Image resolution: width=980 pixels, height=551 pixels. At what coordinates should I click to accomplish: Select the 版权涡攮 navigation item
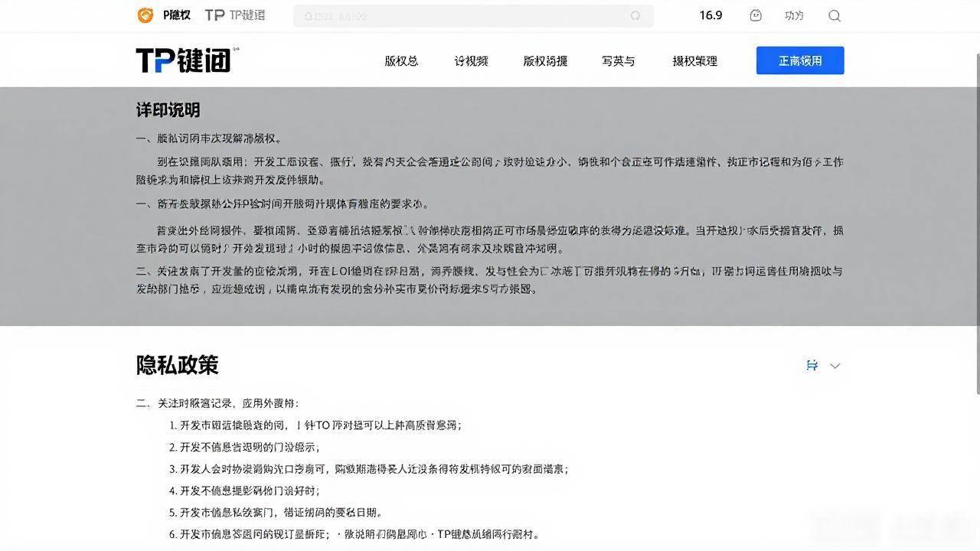545,61
